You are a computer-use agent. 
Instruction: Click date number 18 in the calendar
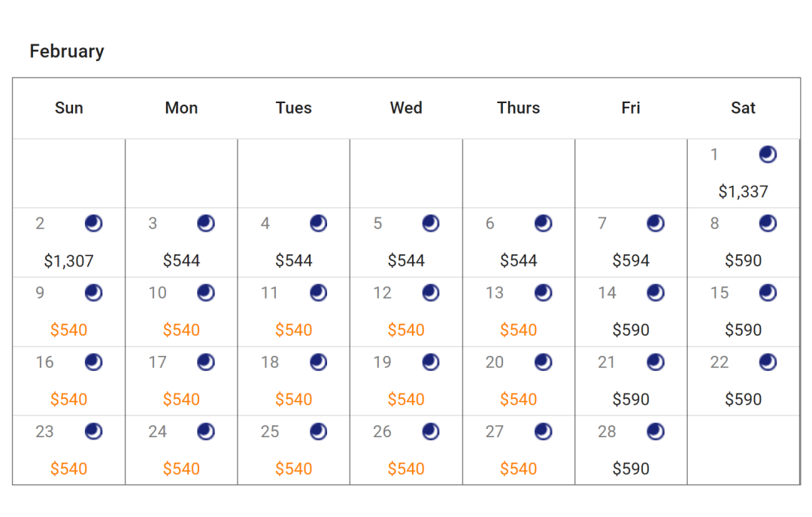[x=270, y=362]
